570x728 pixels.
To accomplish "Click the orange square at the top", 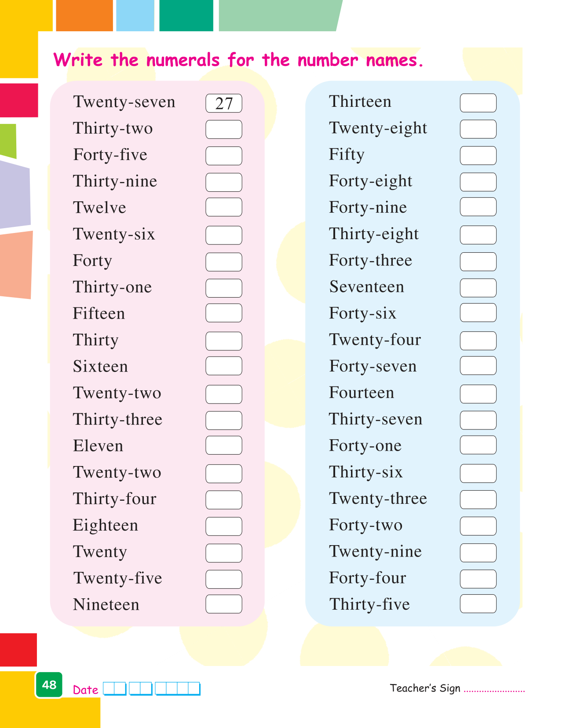I will [x=84, y=15].
